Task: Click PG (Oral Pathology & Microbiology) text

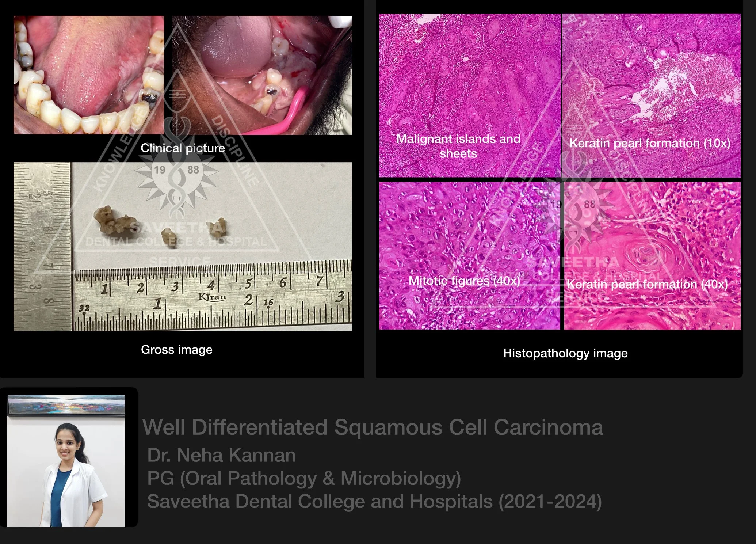Action: tap(304, 478)
